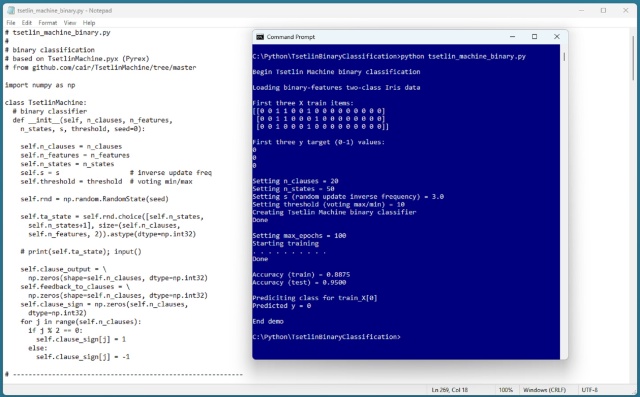Open the View menu
640x397 pixels.
70,23
